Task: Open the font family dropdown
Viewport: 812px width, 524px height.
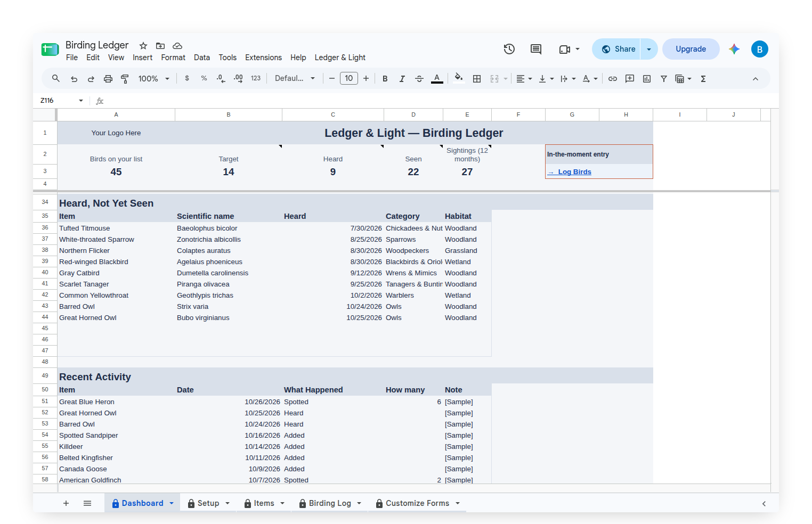Action: coord(295,79)
